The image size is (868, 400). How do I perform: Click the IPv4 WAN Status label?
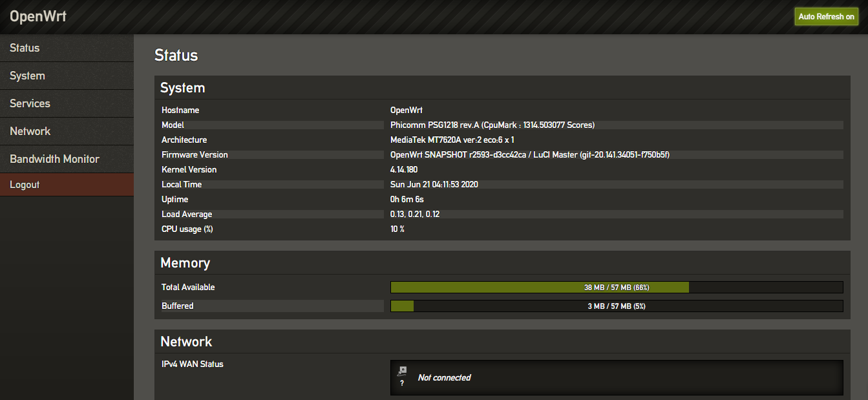click(x=193, y=364)
